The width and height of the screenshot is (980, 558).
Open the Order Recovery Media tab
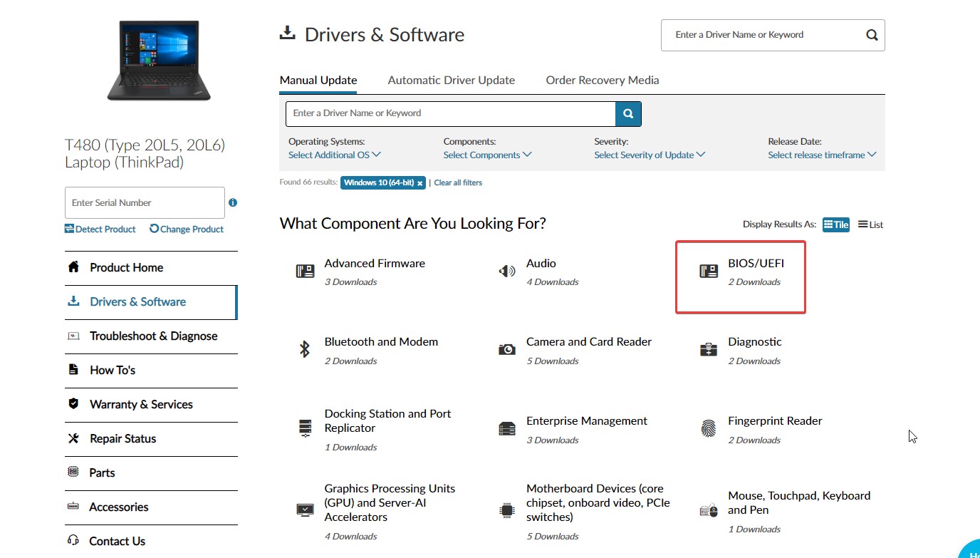(602, 81)
